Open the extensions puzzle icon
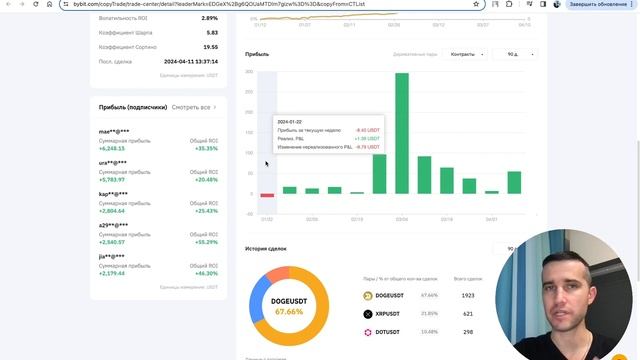Image resolution: width=640 pixels, height=360 pixels. 509,4
